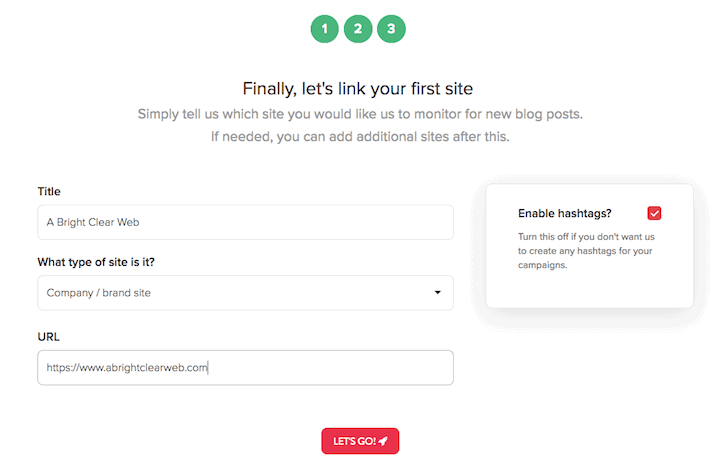720x470 pixels.
Task: Open the 'Company / brand site' combo box
Action: click(245, 293)
